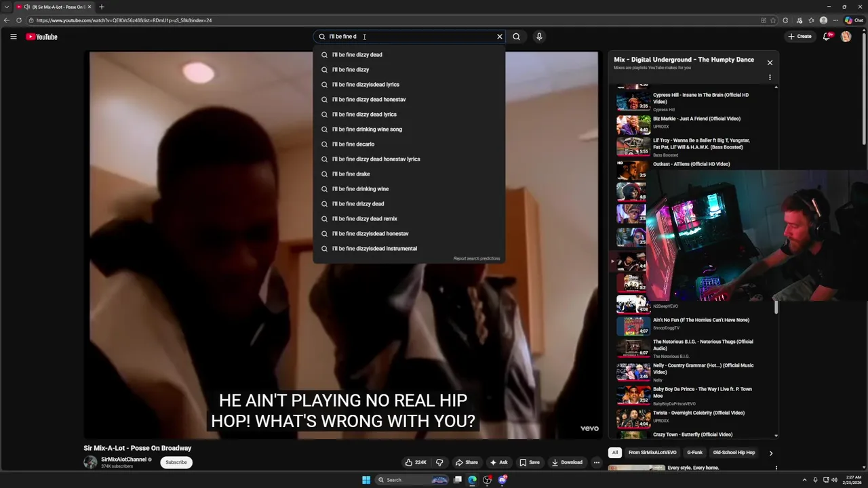Screen dimensions: 868x488
Task: Go back in the browser
Action: 7,20
